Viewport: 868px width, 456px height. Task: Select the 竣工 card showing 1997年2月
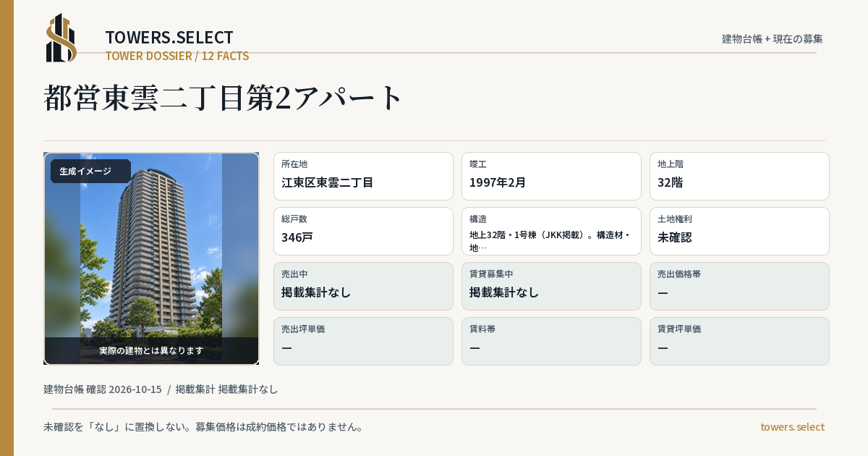(x=551, y=176)
